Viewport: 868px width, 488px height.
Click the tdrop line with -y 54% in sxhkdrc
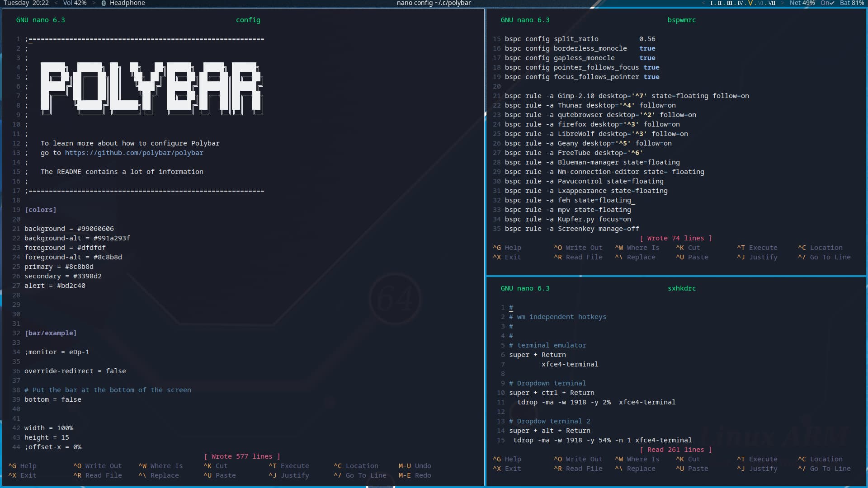click(603, 440)
